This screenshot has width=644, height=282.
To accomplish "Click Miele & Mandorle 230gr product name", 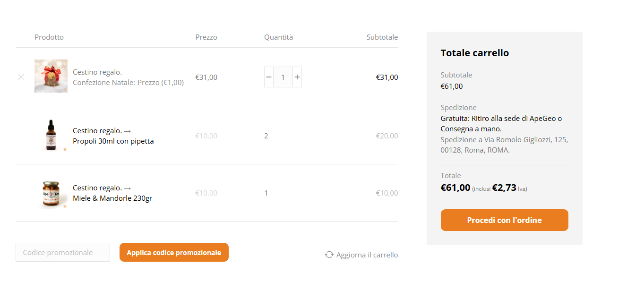I will pyautogui.click(x=112, y=198).
